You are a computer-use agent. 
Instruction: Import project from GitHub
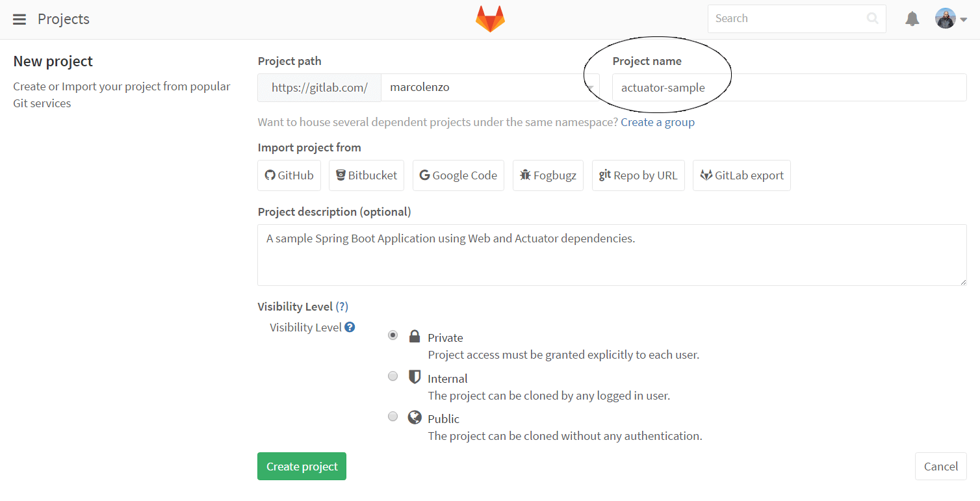click(289, 175)
